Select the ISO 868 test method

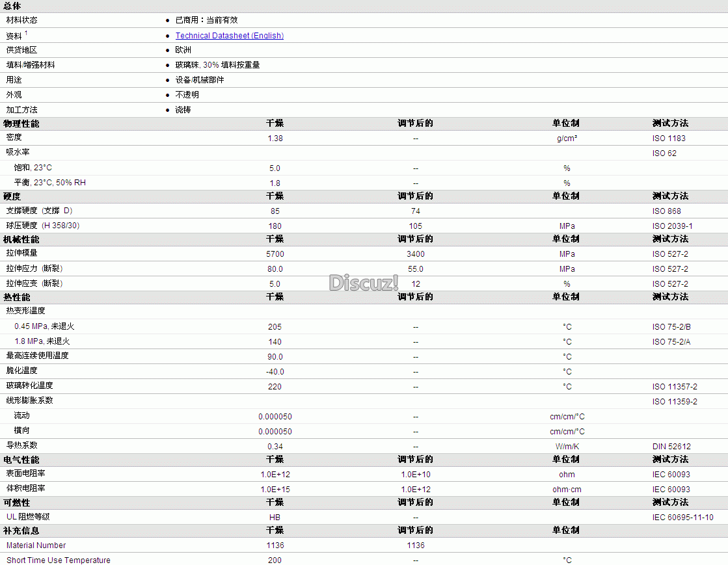(667, 211)
